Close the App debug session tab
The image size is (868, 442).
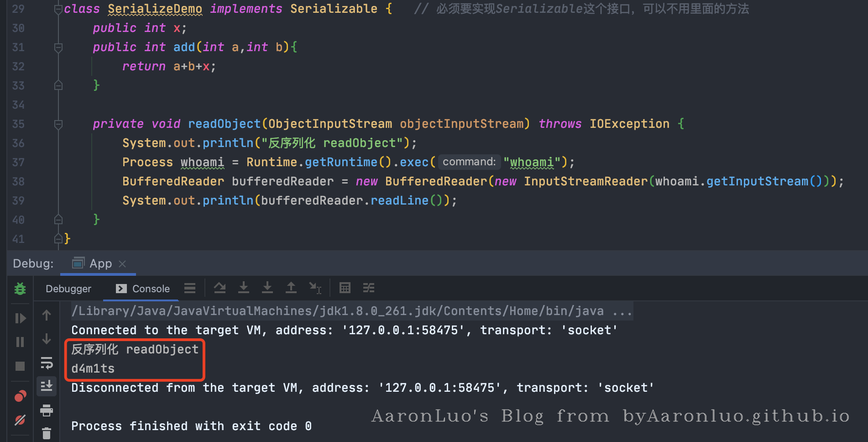click(122, 264)
